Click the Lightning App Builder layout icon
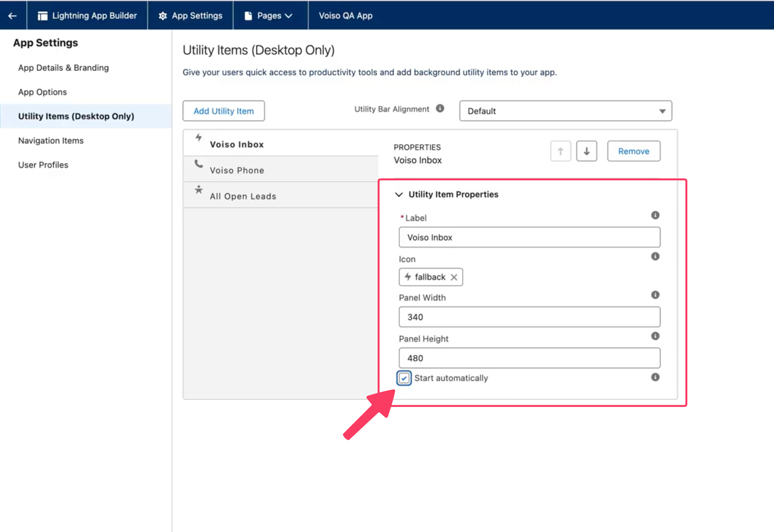This screenshot has height=532, width=774. [x=43, y=16]
